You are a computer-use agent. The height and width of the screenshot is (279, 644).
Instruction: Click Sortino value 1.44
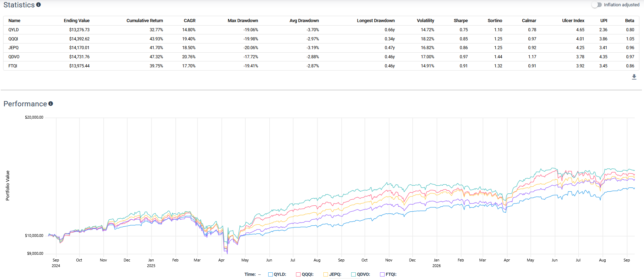(498, 57)
